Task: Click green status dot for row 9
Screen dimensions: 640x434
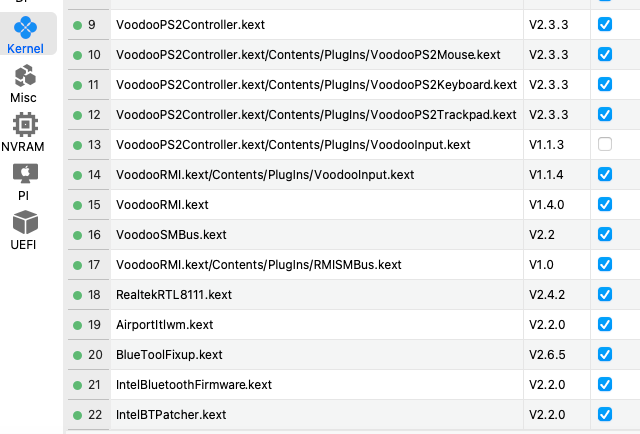Action: coord(78,24)
